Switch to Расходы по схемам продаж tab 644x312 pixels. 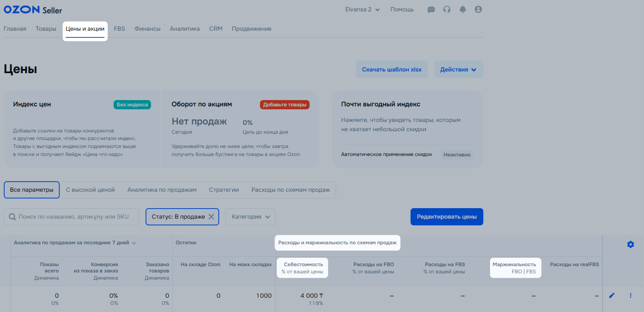point(290,190)
